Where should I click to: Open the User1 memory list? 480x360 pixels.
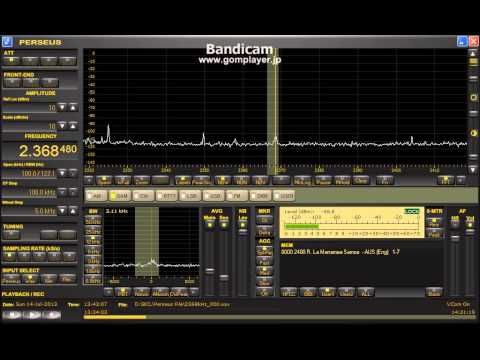328,292
